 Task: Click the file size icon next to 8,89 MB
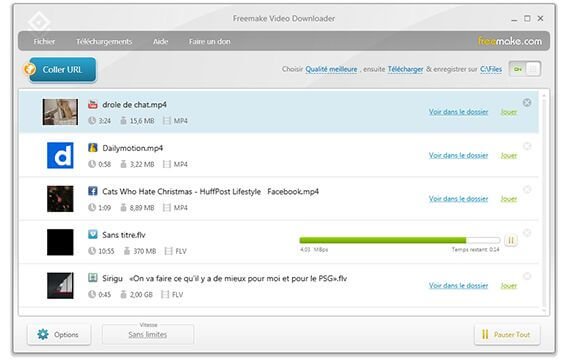pos(124,207)
